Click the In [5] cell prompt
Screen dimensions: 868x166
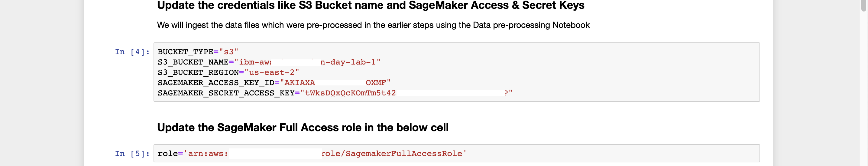(x=132, y=154)
